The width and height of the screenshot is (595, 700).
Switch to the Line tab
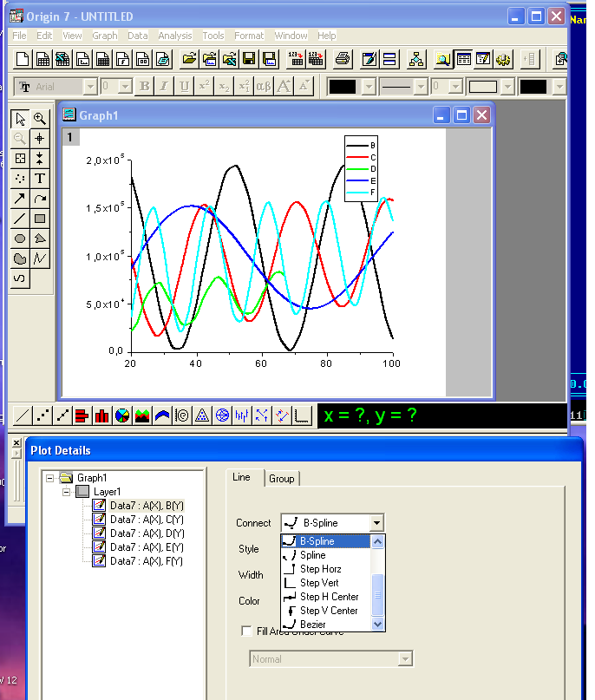point(241,477)
